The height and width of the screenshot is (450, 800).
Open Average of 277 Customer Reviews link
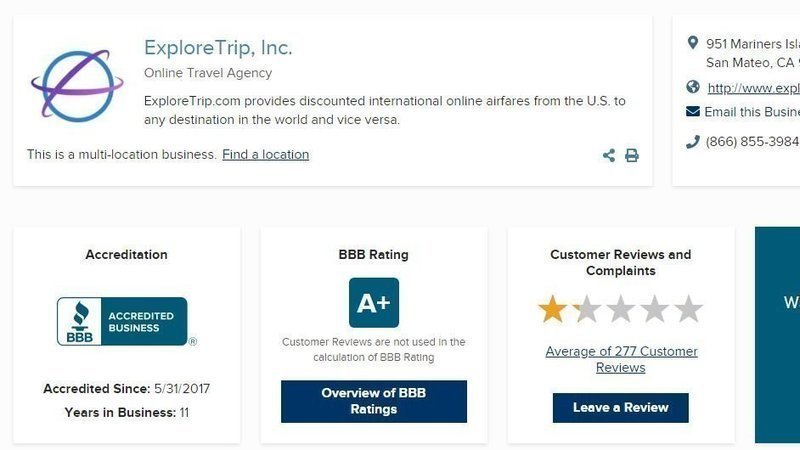(621, 359)
